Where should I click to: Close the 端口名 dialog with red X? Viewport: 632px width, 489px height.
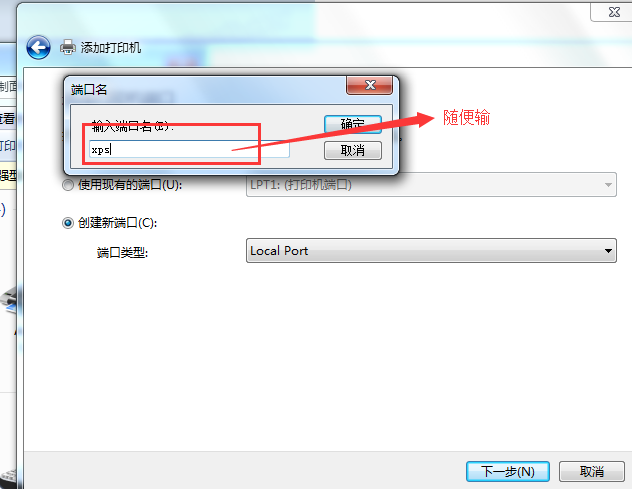click(369, 85)
